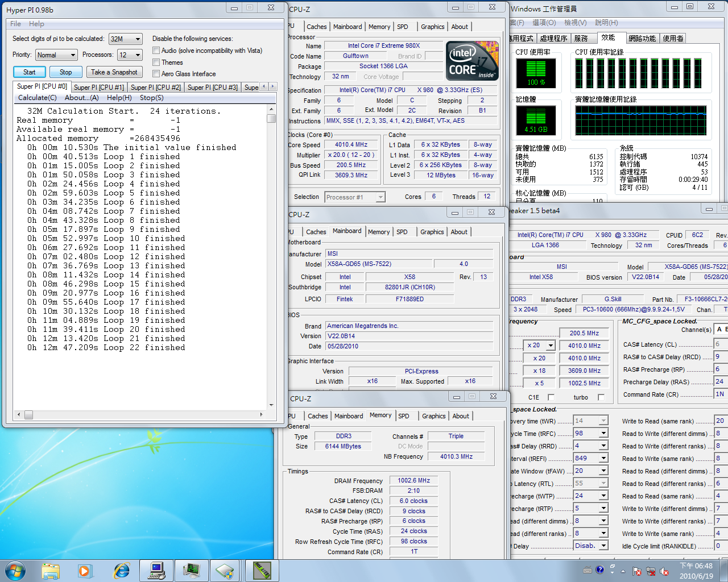Select the Hyper PI computer icon on taskbar

156,571
